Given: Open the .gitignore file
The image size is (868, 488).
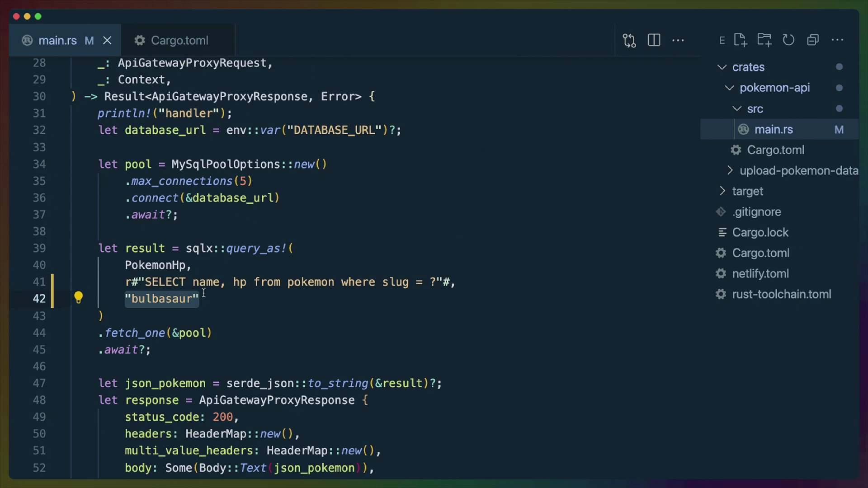Looking at the screenshot, I should 757,212.
